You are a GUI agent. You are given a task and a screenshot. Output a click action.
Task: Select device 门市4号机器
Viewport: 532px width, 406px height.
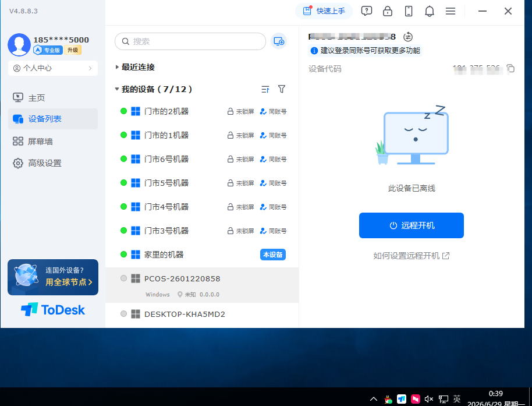[202, 207]
